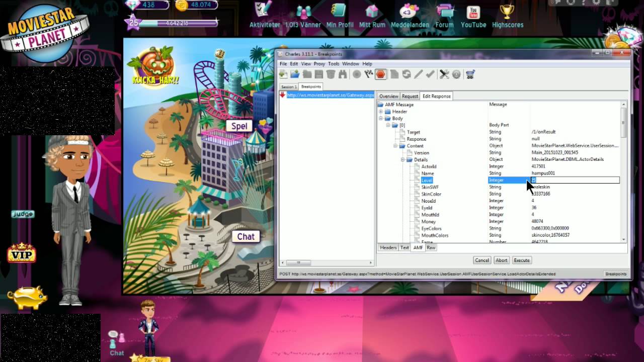Switch to the Request tab

410,96
